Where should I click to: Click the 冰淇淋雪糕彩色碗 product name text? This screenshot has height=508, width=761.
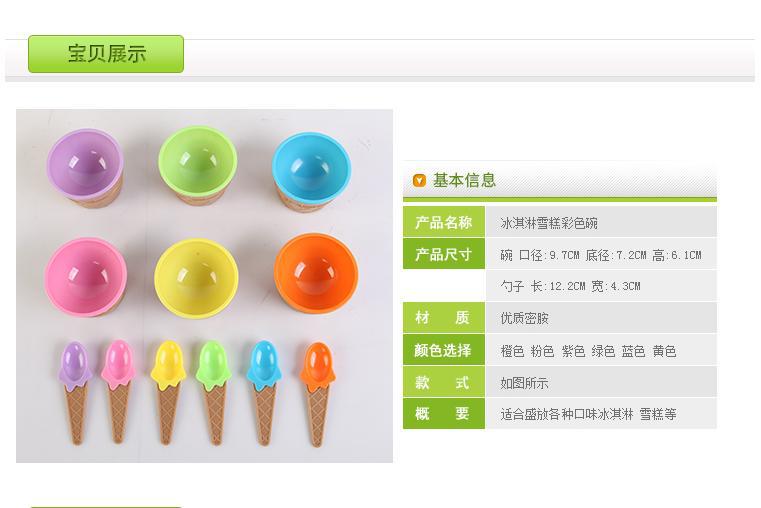pyautogui.click(x=549, y=223)
